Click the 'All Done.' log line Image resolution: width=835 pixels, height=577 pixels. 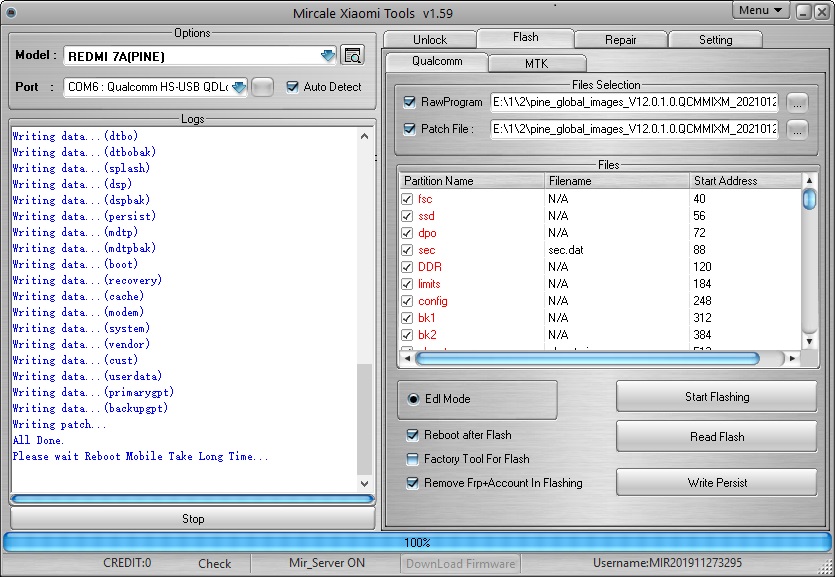[38, 440]
